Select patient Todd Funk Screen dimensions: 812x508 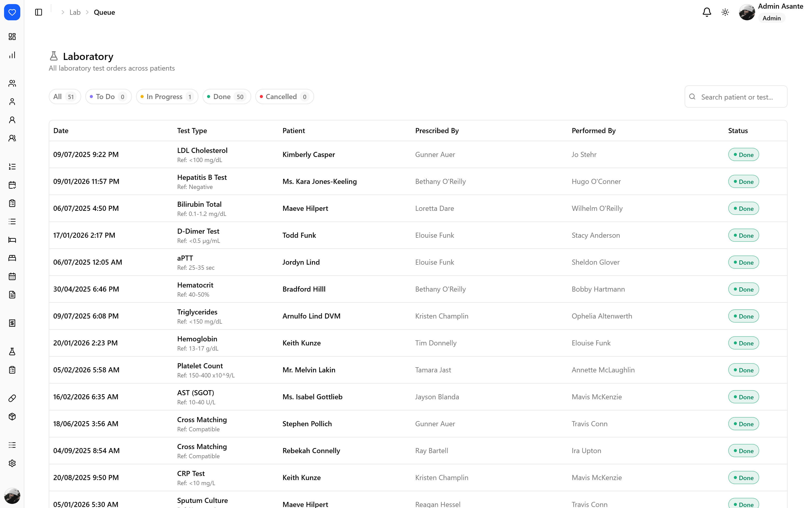coord(299,235)
